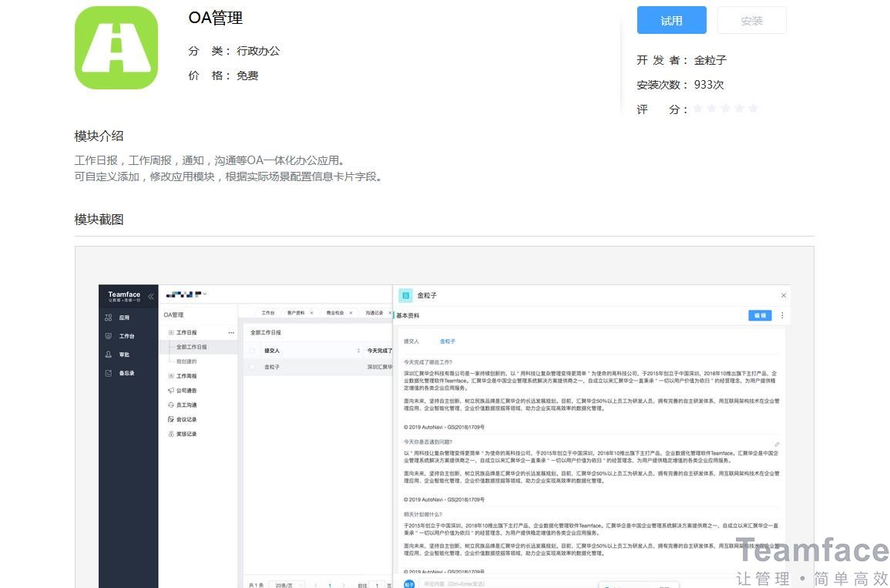Click the 审批 sidebar icon

pyautogui.click(x=106, y=354)
